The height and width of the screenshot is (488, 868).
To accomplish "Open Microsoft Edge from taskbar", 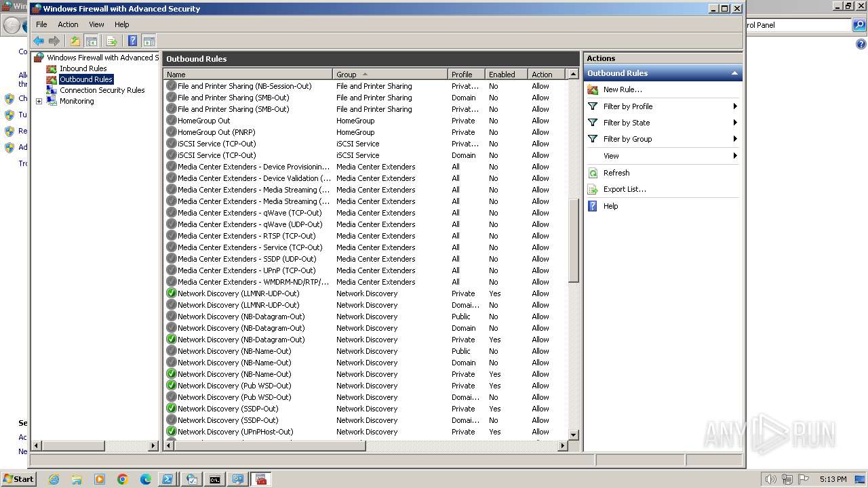I will tap(146, 479).
